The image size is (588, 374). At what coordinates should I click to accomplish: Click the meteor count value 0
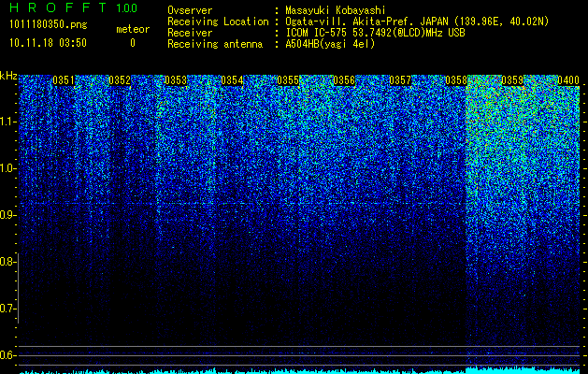tap(133, 43)
